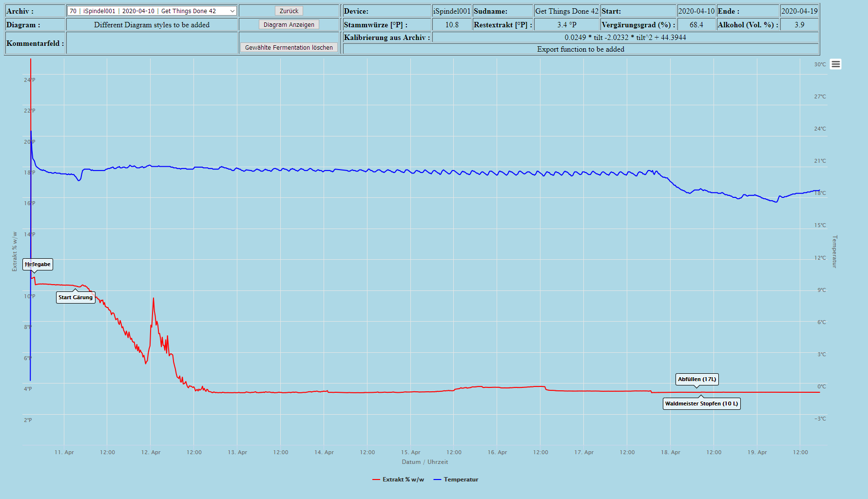
Task: Click the empty Kommentarfeld field
Action: coord(152,43)
